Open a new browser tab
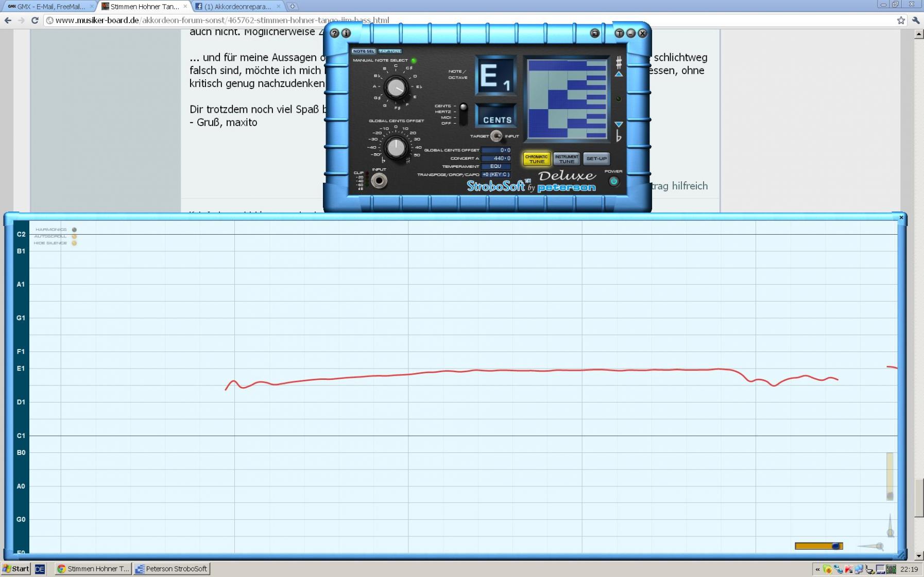The width and height of the screenshot is (924, 577). point(293,6)
